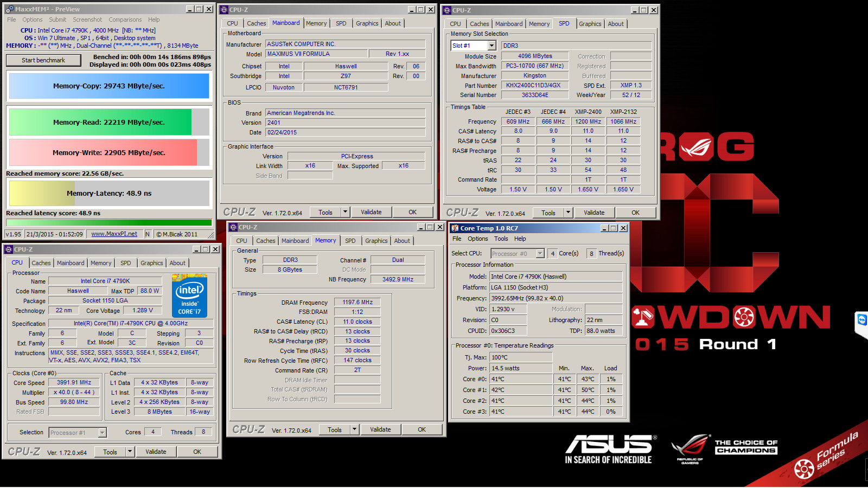Click the Memory-Write result bar
This screenshot has width=868, height=488.
pyautogui.click(x=109, y=152)
